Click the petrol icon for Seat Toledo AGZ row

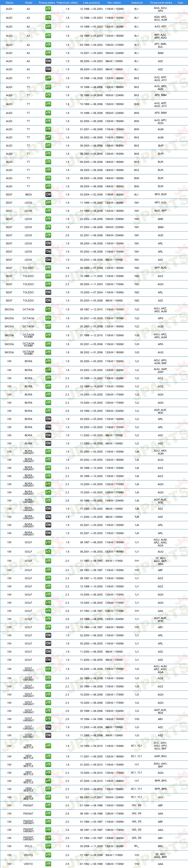(48, 276)
